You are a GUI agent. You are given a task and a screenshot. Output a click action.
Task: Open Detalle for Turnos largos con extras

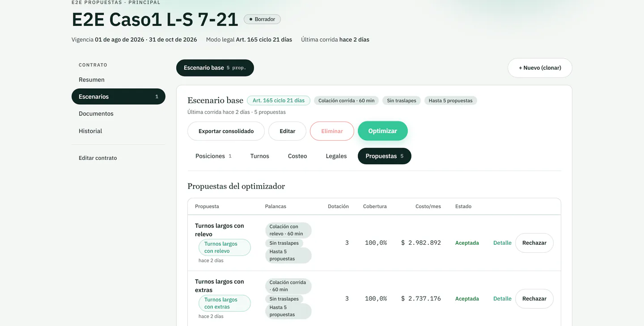[x=502, y=299]
